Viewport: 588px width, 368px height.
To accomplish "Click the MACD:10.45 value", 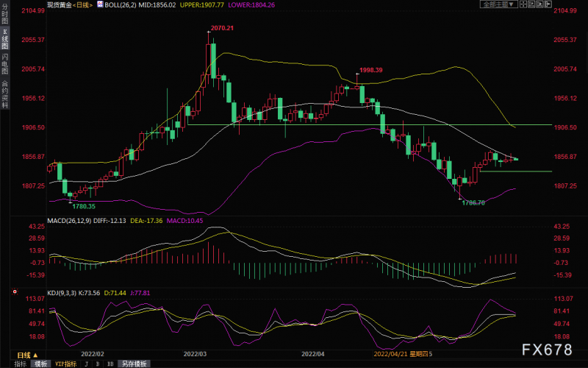I will click(185, 221).
